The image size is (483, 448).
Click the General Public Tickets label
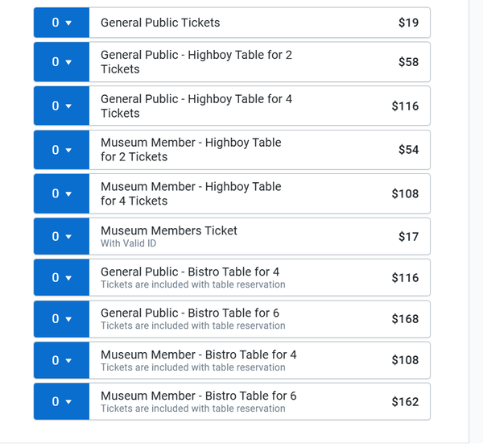point(160,23)
